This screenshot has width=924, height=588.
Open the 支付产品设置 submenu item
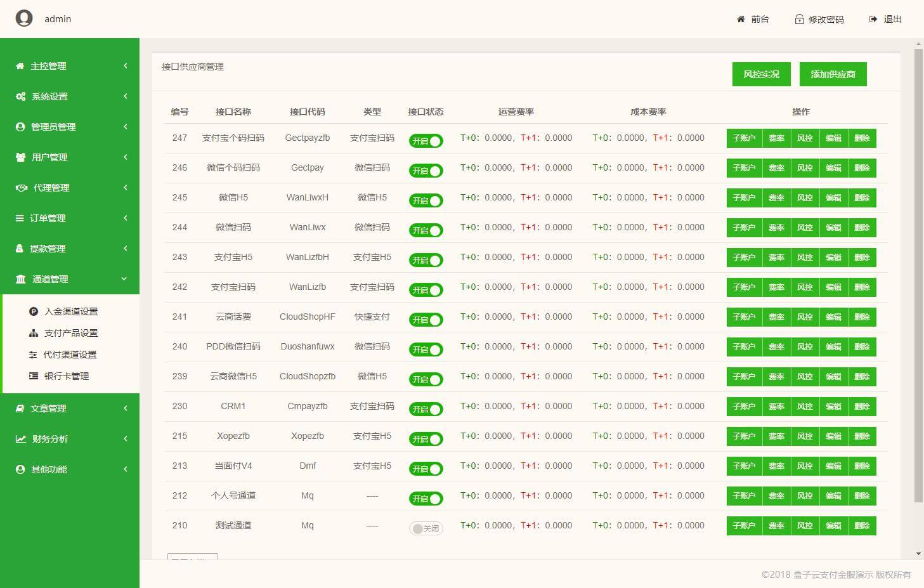tap(70, 333)
